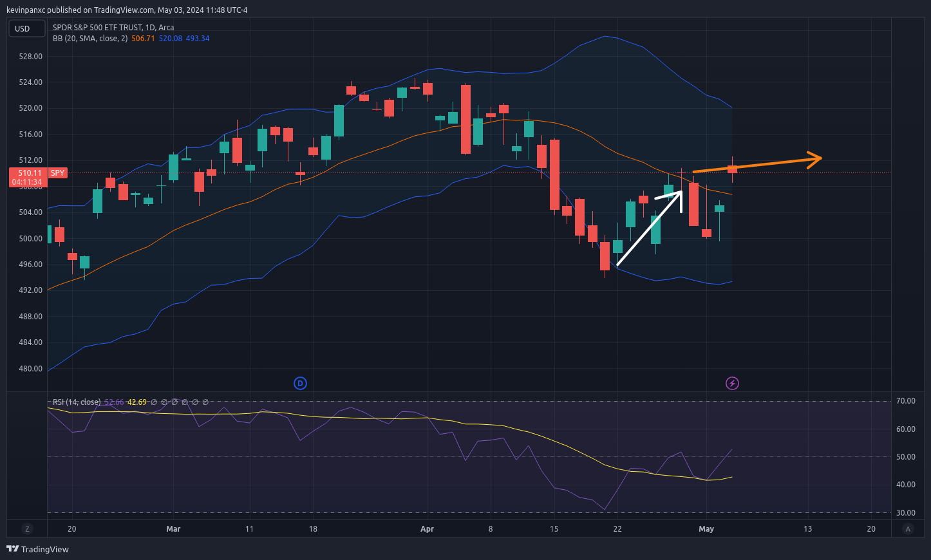Click the 22 date label on time axis

tap(617, 529)
